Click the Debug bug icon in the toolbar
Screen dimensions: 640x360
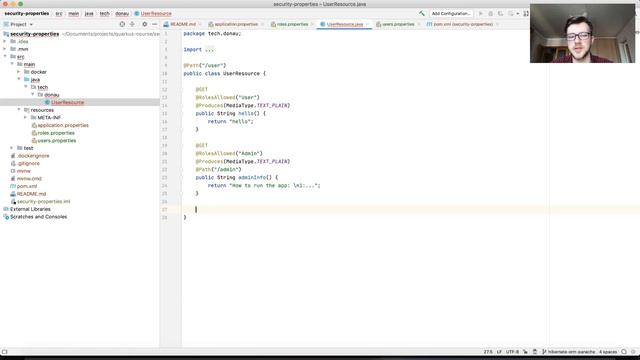pyautogui.click(x=491, y=13)
